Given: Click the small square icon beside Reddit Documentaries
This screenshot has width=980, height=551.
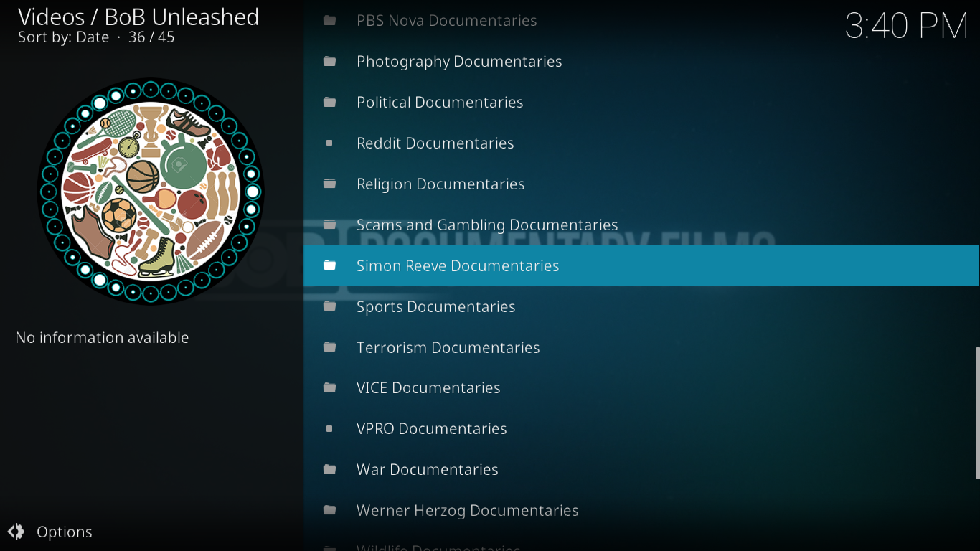Looking at the screenshot, I should pos(329,143).
